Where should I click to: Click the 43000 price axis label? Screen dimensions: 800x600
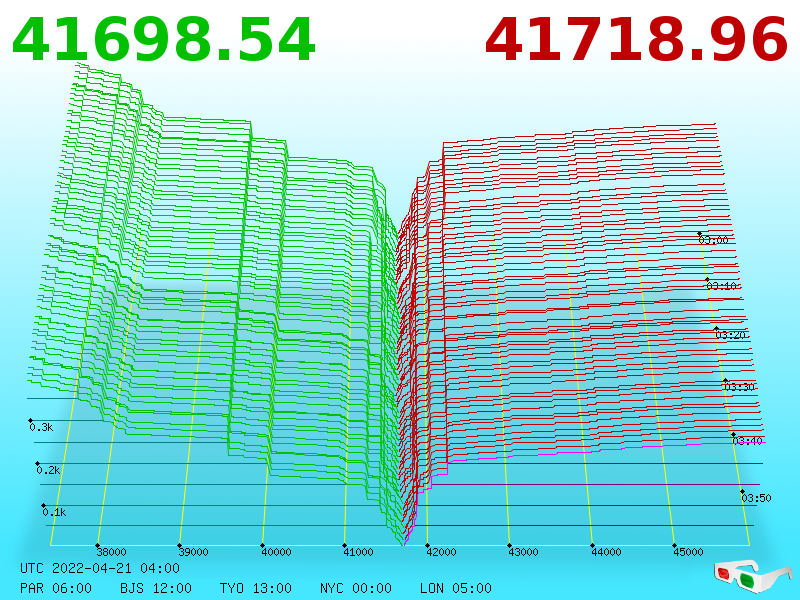pyautogui.click(x=523, y=552)
